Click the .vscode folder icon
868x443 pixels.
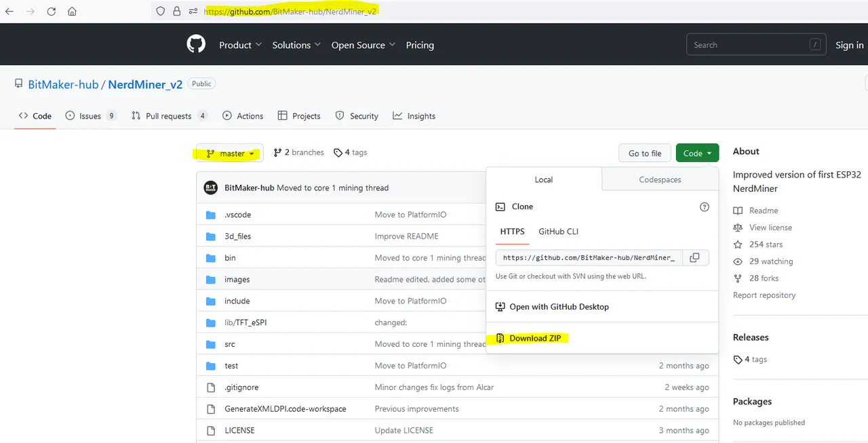point(211,215)
